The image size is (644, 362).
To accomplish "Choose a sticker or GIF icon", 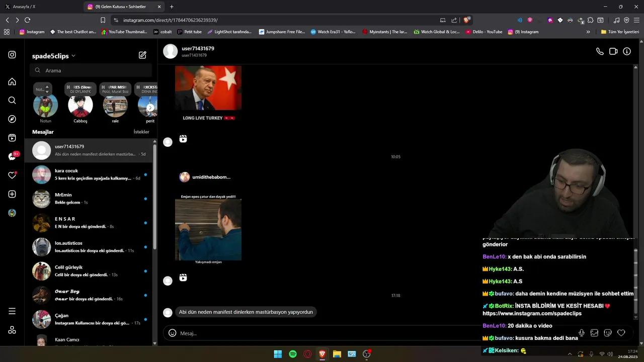I will pyautogui.click(x=608, y=333).
